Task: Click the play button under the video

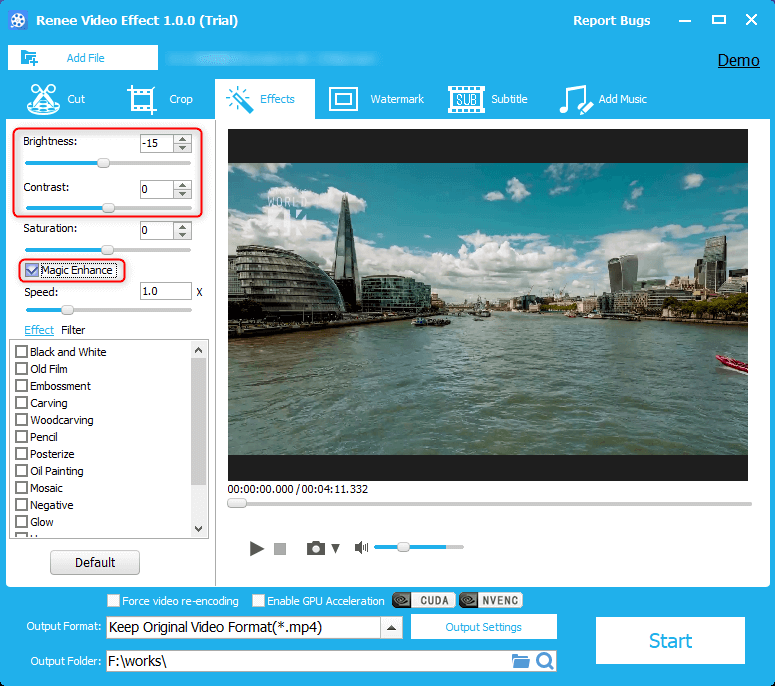Action: pos(257,548)
